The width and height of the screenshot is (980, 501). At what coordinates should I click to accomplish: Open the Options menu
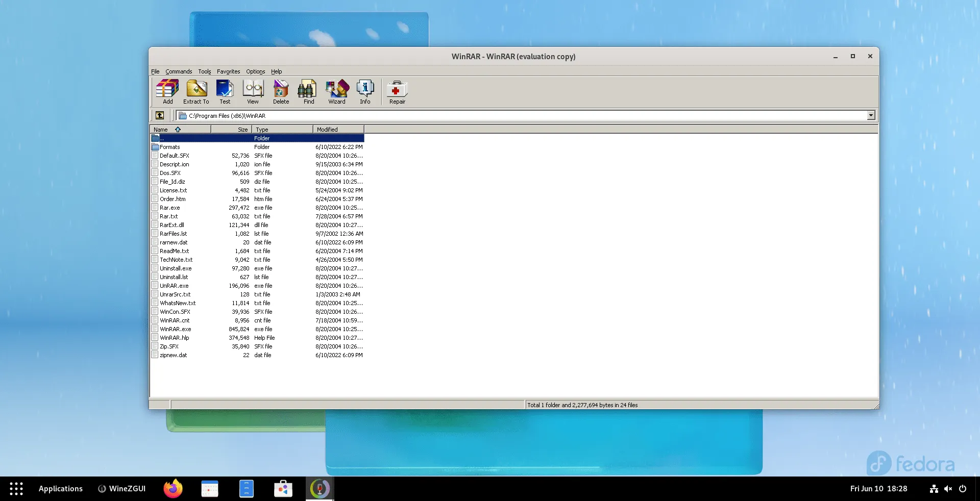click(x=255, y=71)
